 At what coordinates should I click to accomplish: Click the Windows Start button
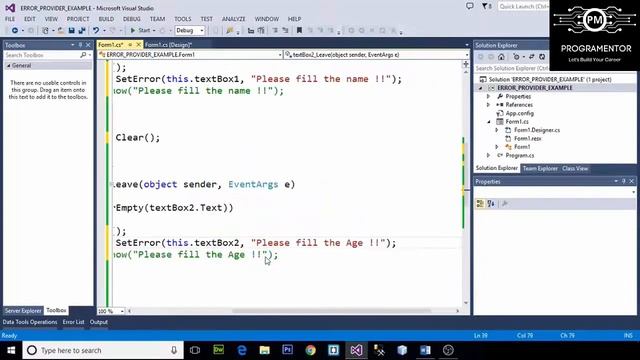click(x=11, y=350)
